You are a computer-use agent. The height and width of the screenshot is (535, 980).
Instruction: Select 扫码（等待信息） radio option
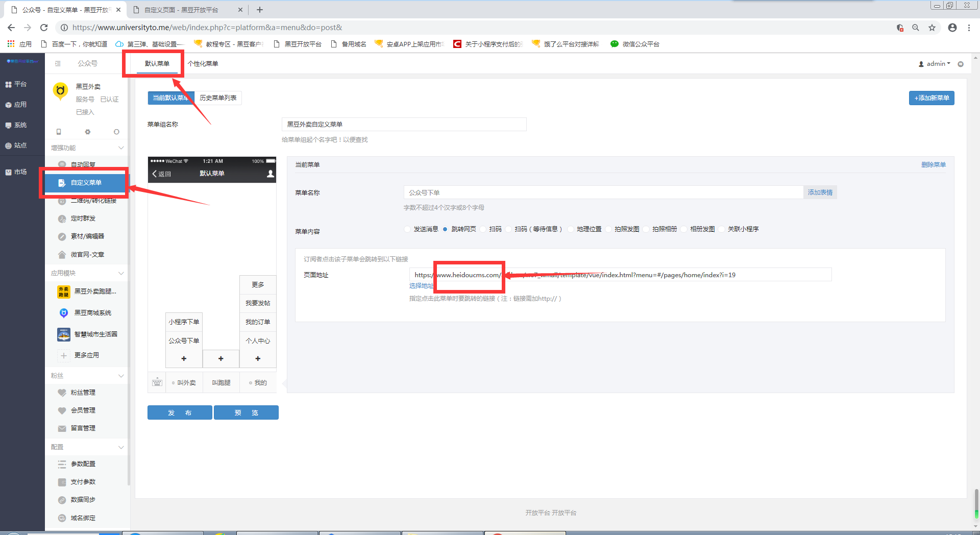pos(508,229)
